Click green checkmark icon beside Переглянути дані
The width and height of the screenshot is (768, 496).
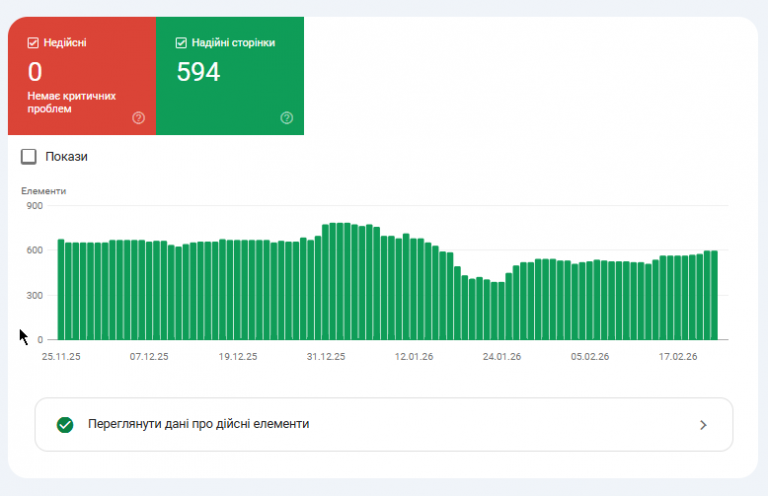[65, 425]
